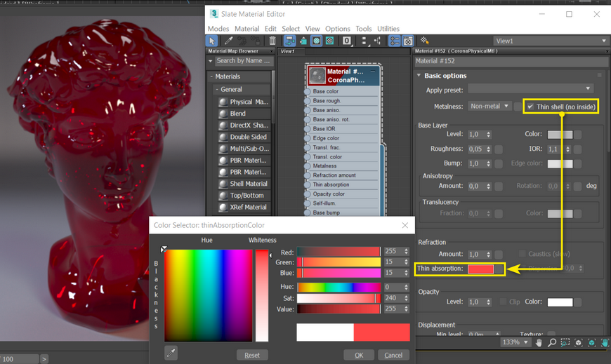Screen dimensions: 611x364
Task: Click the Search by Name field
Action: pos(242,61)
